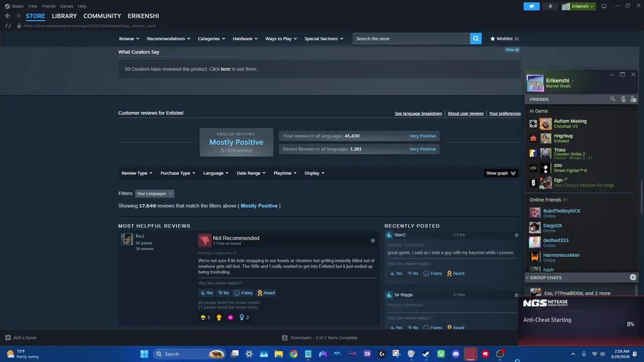Click the Counter-Strike 2 icon beside Tross
Viewport: 644px width, 362px height.
(533, 153)
